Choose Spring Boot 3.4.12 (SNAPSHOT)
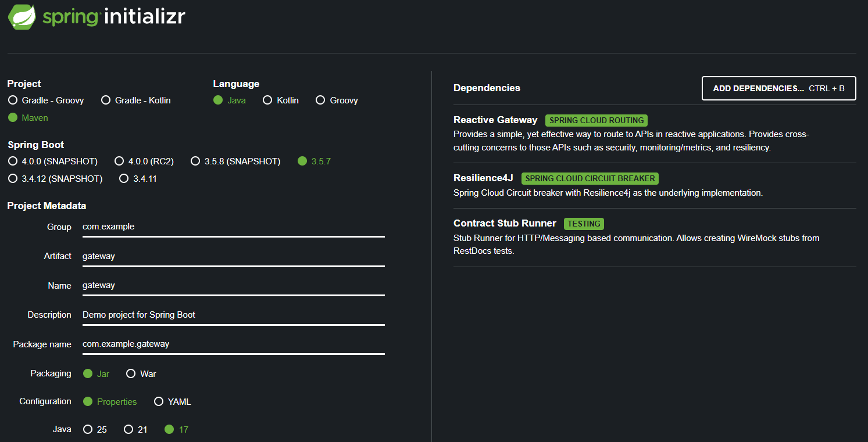Image resolution: width=868 pixels, height=442 pixels. (x=55, y=179)
